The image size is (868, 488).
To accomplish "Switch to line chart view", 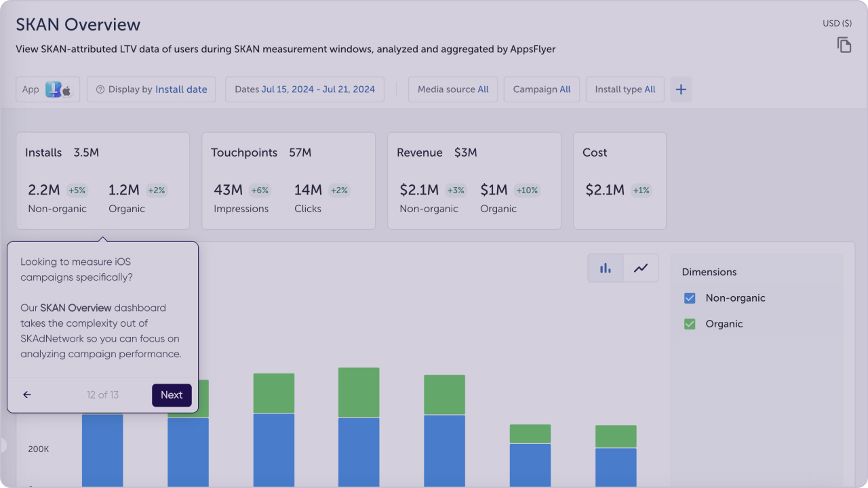I will pos(641,268).
